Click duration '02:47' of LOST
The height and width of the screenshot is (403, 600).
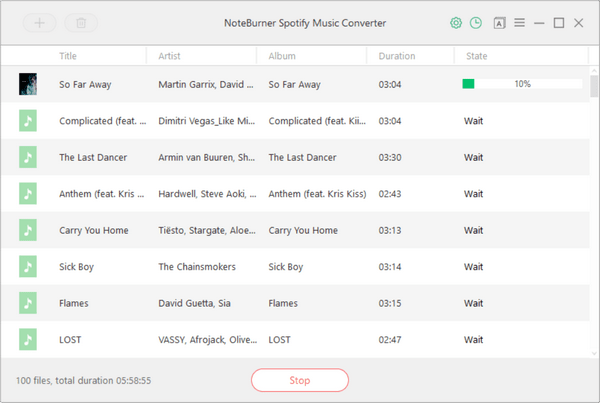[x=390, y=340]
